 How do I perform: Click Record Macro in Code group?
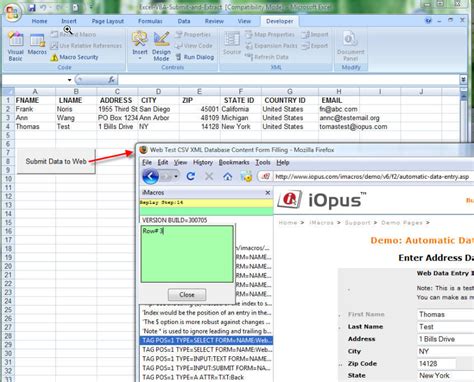coord(73,34)
